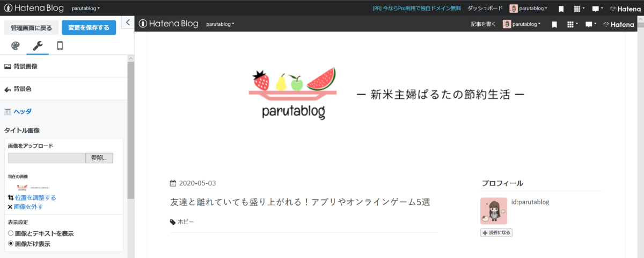Click the Hatena Blog logo in top bar

[34, 8]
